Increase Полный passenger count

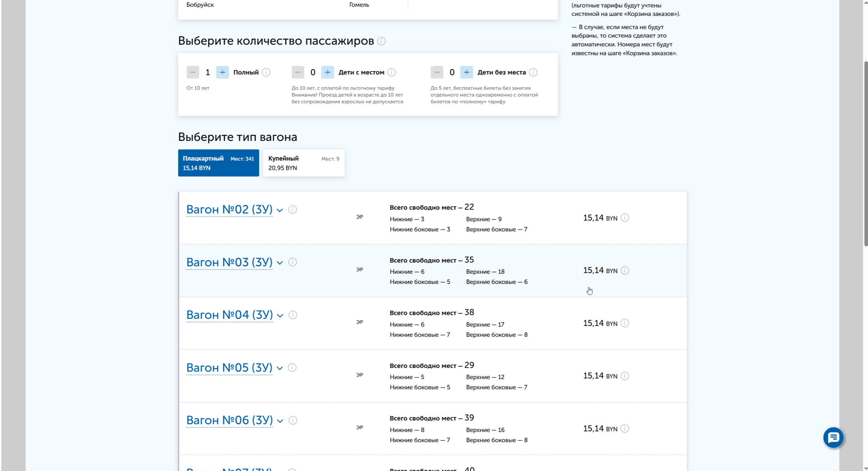point(222,72)
